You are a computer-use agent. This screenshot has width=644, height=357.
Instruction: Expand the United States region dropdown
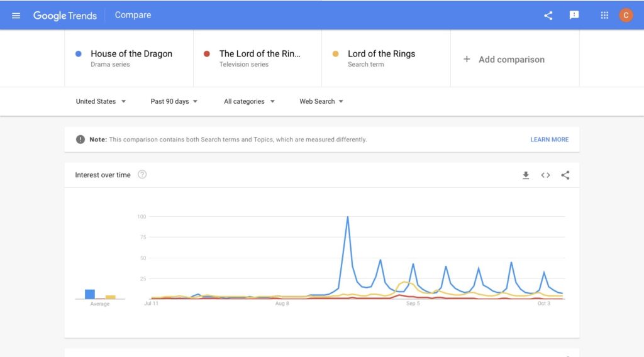click(101, 101)
